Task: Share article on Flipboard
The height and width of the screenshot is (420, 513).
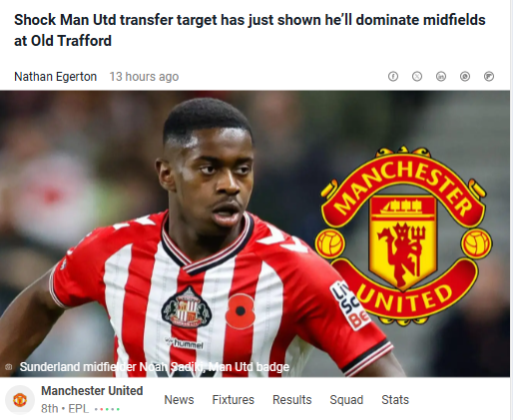Action: (489, 77)
